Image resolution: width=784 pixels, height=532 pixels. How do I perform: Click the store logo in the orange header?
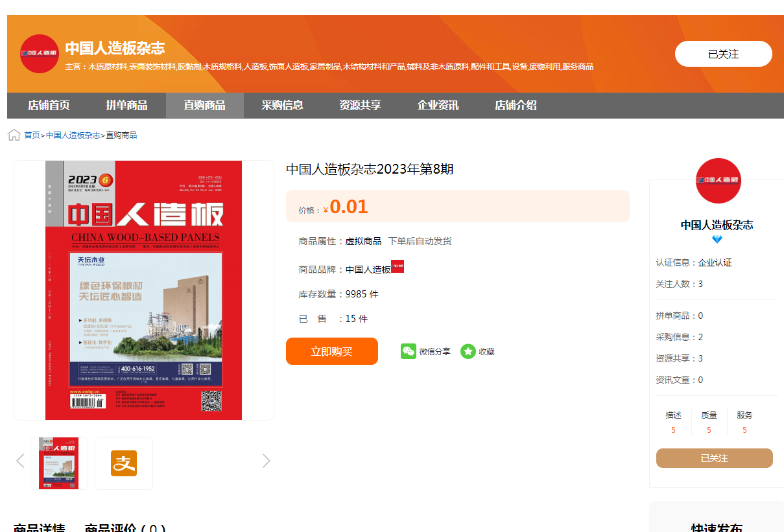coord(40,53)
